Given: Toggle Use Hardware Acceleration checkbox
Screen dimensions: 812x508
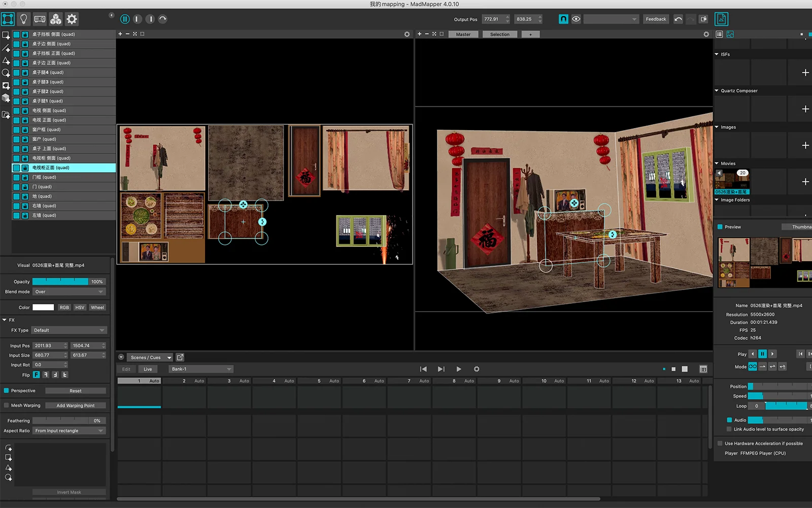Looking at the screenshot, I should pyautogui.click(x=720, y=443).
